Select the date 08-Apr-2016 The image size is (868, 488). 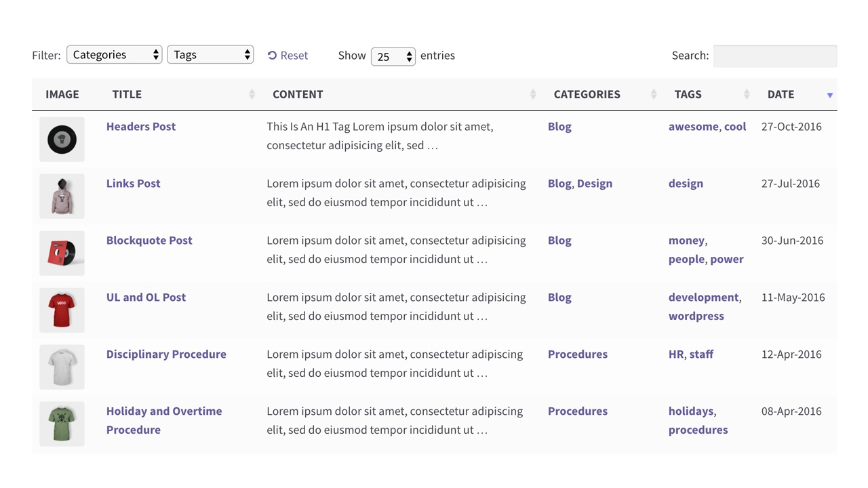point(792,411)
